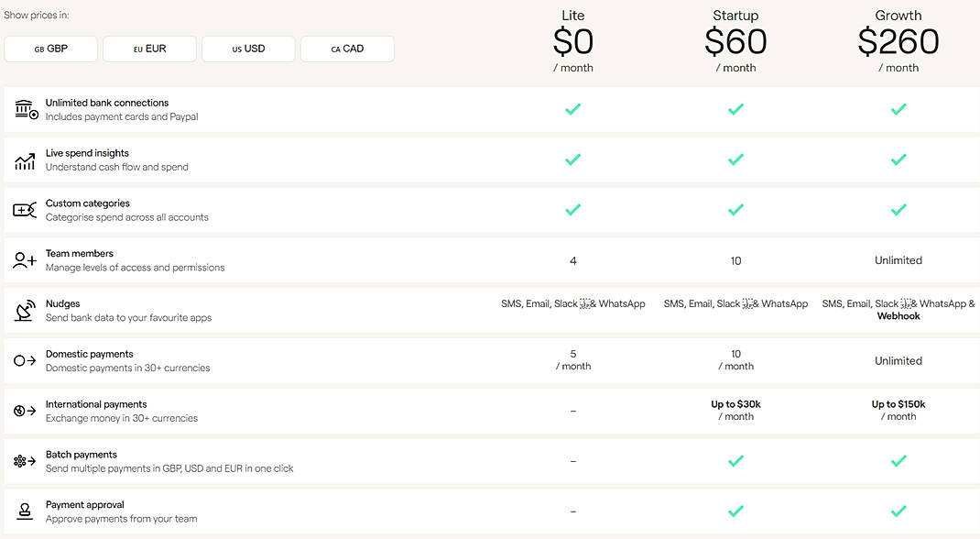Click the Domestic payments title
Viewport: 980px width, 539px height.
pyautogui.click(x=90, y=354)
